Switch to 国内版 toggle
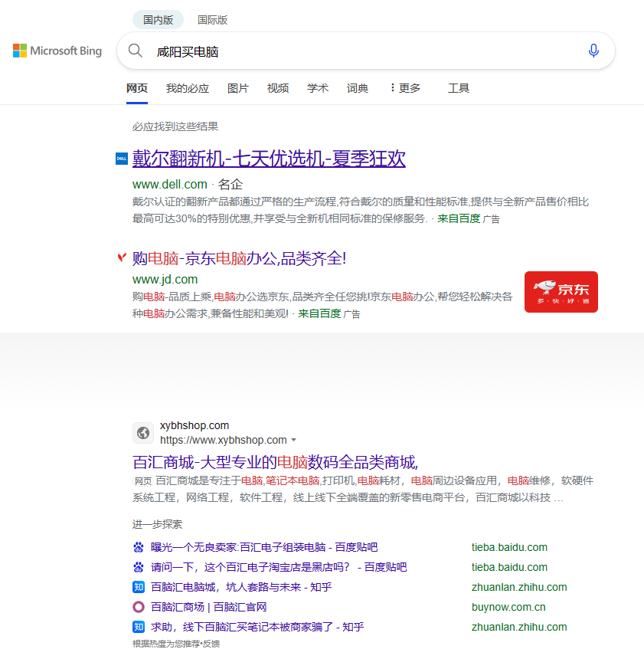This screenshot has width=644, height=659. (158, 20)
